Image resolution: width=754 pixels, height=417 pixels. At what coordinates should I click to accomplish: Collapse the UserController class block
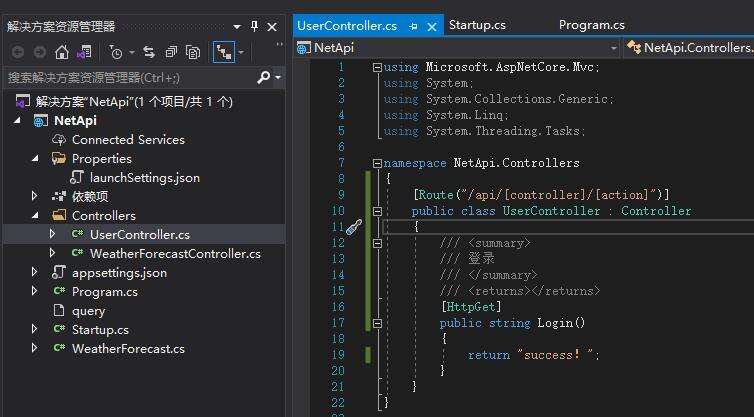[x=377, y=211]
